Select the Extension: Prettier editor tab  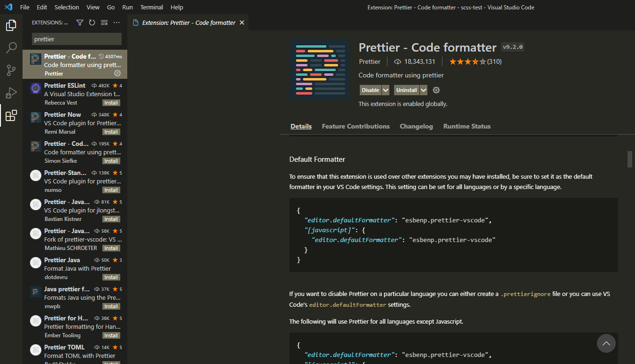pyautogui.click(x=188, y=23)
